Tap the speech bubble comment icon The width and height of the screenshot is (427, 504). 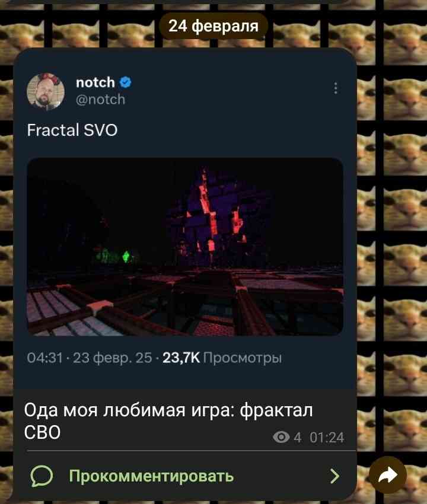click(42, 476)
